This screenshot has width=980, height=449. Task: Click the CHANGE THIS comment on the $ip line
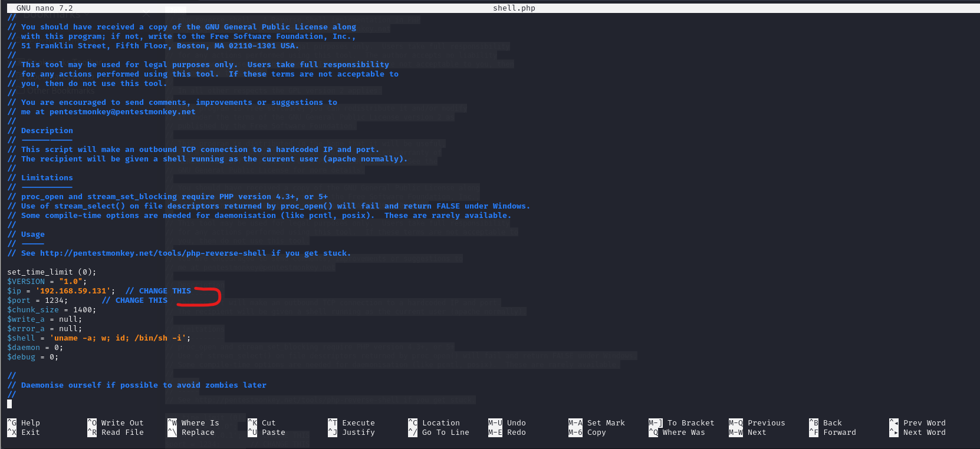click(x=158, y=291)
